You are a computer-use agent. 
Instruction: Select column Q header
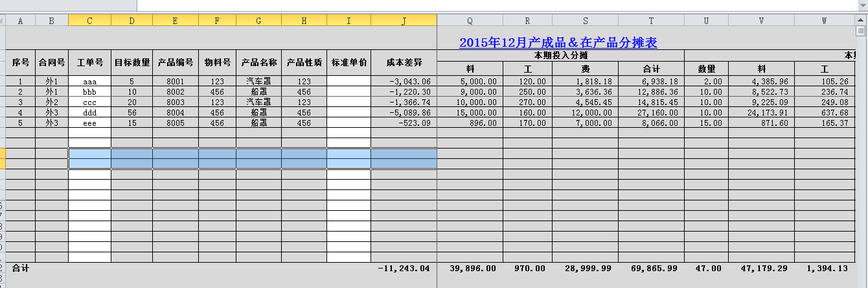pos(470,21)
